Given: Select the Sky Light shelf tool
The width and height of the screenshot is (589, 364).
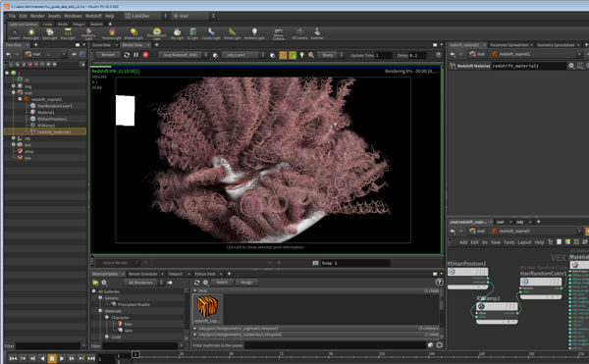Looking at the screenshot, I should point(177,33).
